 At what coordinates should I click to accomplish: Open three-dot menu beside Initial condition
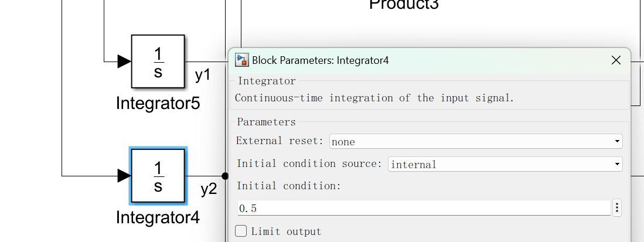[616, 208]
